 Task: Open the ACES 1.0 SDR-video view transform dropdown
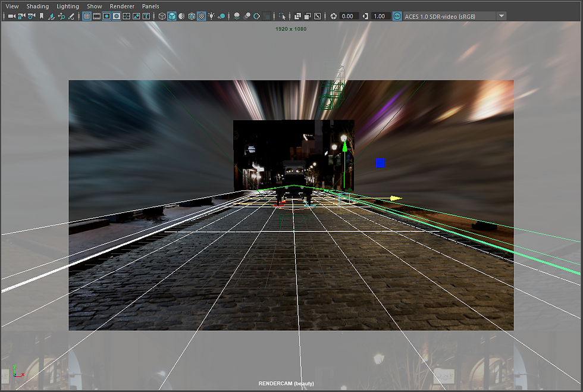click(x=501, y=16)
